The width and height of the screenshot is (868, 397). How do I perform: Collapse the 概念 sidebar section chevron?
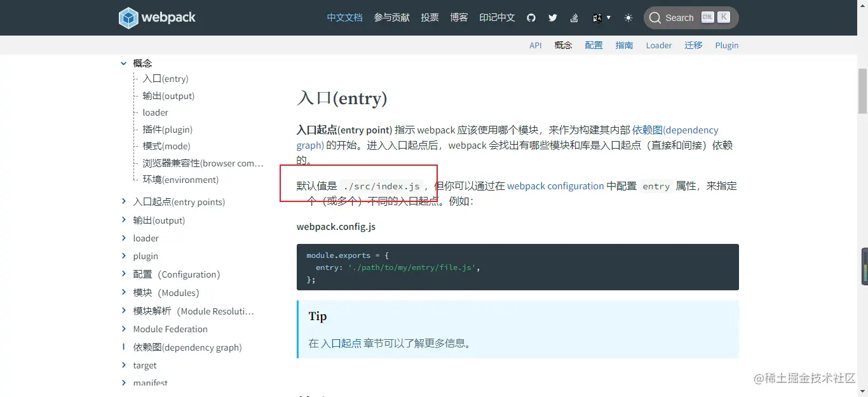click(123, 63)
